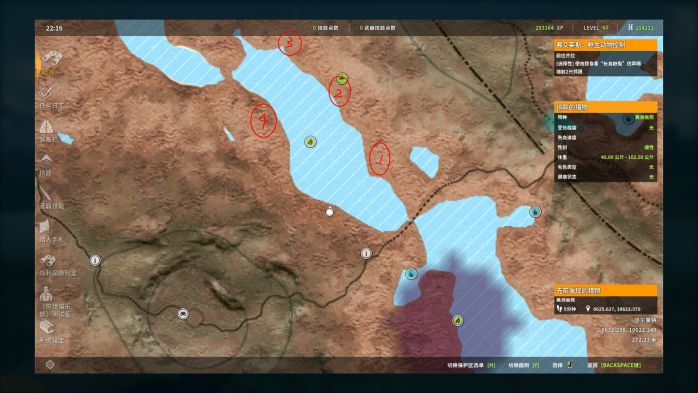Select the green need-zone marker in the lake

pyautogui.click(x=310, y=142)
